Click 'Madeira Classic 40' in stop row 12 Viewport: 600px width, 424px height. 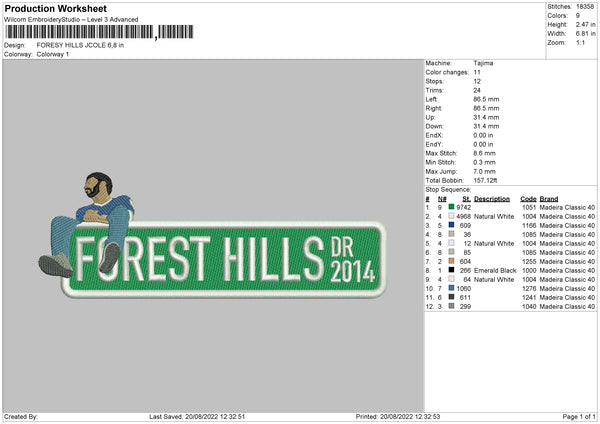click(x=567, y=307)
